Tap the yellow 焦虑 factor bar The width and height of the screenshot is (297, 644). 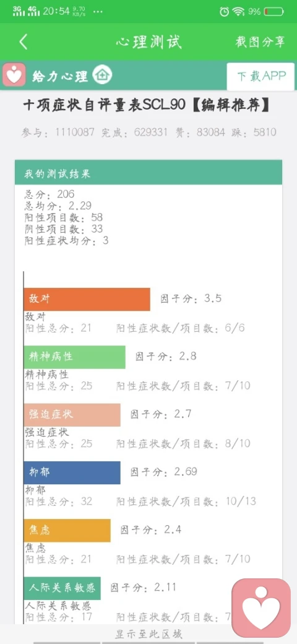coord(67,530)
